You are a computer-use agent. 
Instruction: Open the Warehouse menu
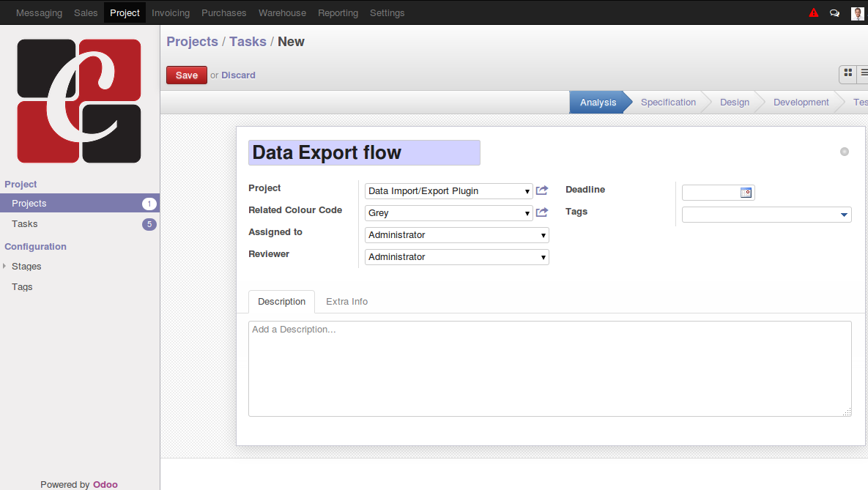tap(282, 12)
